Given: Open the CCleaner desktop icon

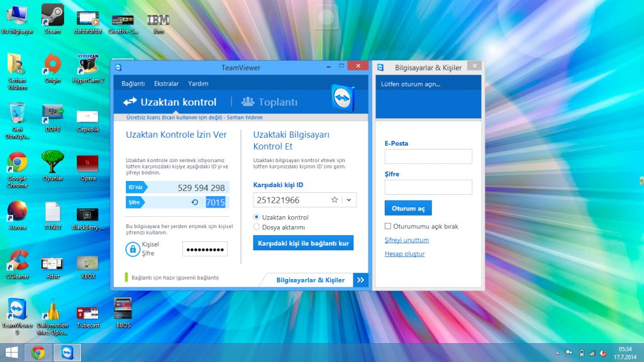Looking at the screenshot, I should coord(17,261).
